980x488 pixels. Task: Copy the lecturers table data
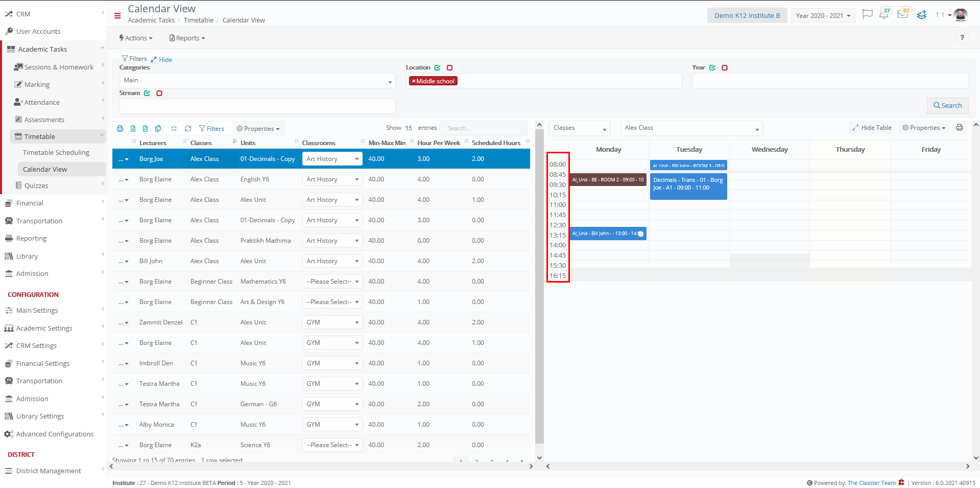[x=158, y=129]
